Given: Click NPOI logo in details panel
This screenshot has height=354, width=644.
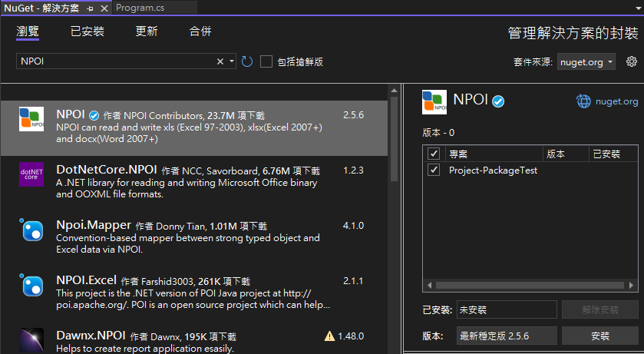Looking at the screenshot, I should tap(434, 102).
